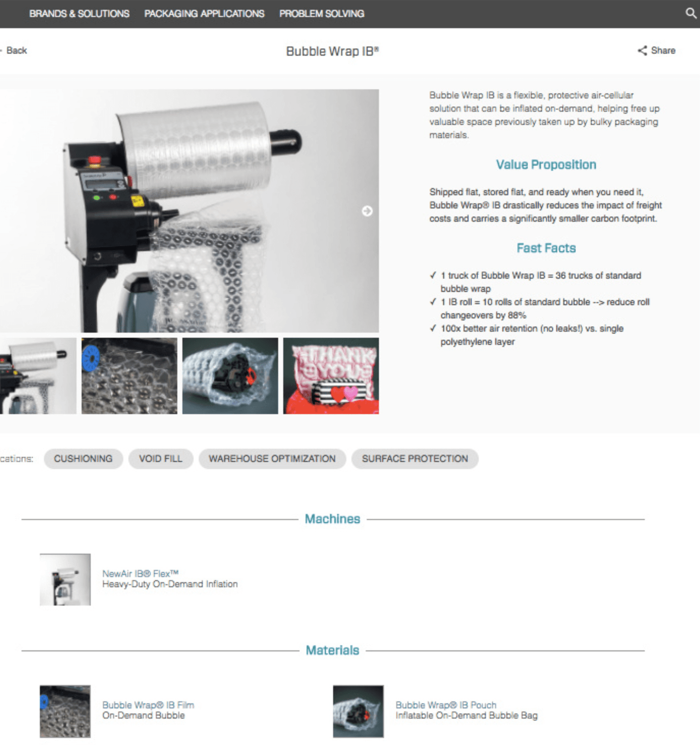
Task: Click '1 truck of Bubble Wrap IB' fact
Action: 540,282
